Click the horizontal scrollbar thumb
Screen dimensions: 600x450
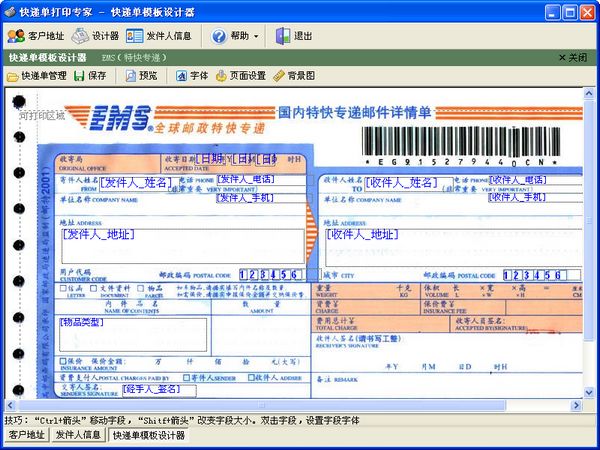(x=262, y=405)
